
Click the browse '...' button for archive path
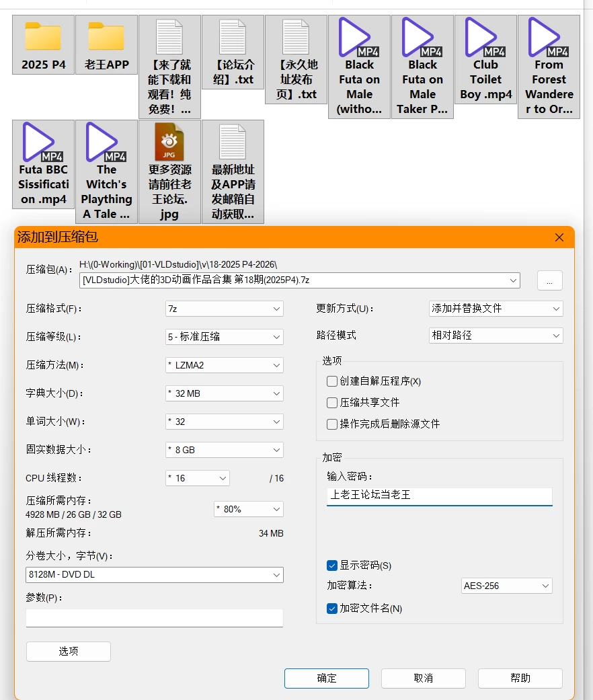click(x=550, y=280)
